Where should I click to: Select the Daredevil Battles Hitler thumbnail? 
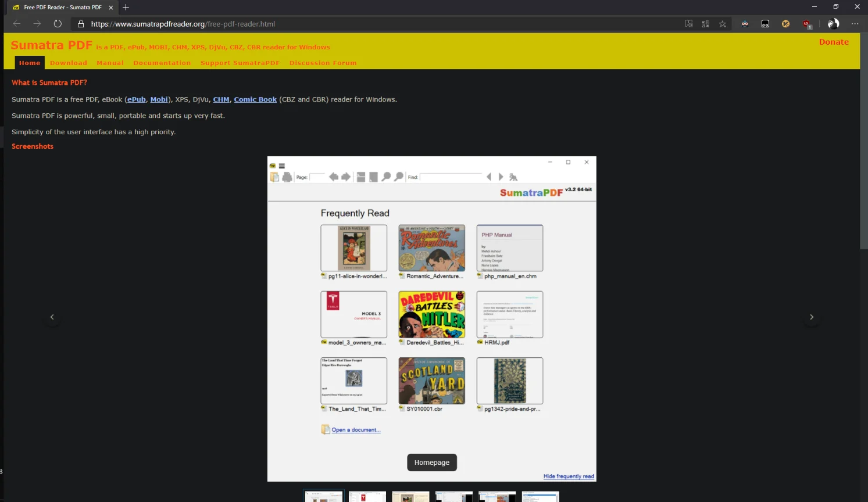point(432,314)
